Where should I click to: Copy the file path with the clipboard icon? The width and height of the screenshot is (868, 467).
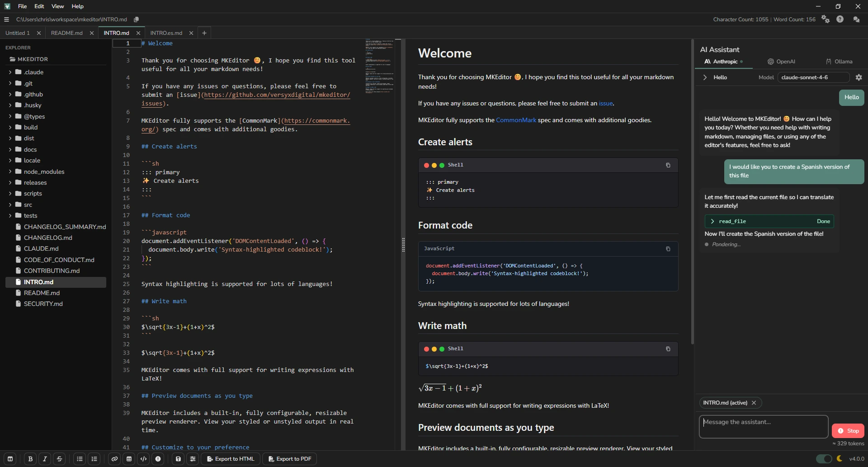136,19
